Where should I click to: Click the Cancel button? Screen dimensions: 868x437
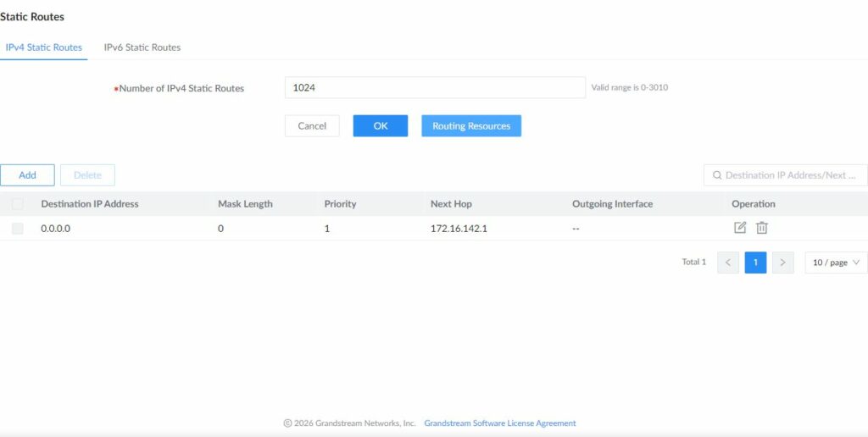pos(312,125)
